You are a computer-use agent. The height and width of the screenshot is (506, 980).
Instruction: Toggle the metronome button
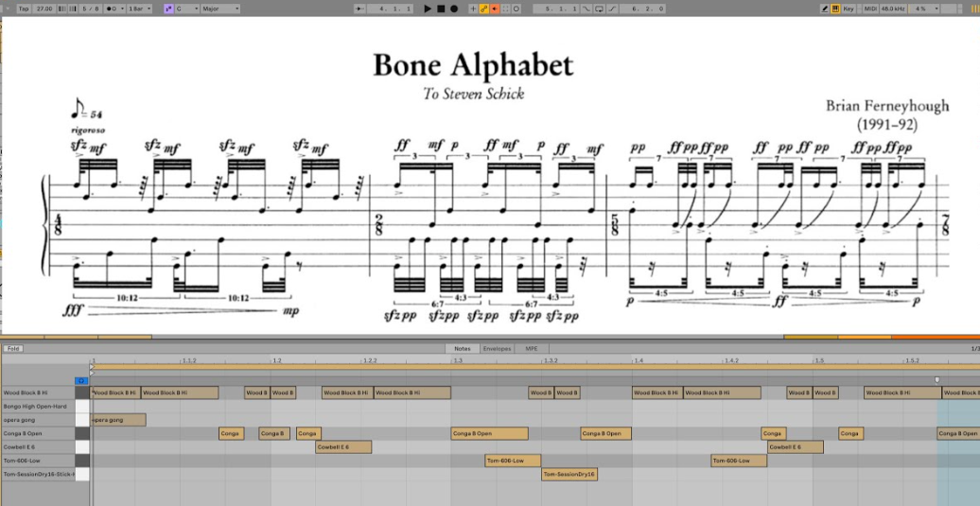(x=113, y=9)
